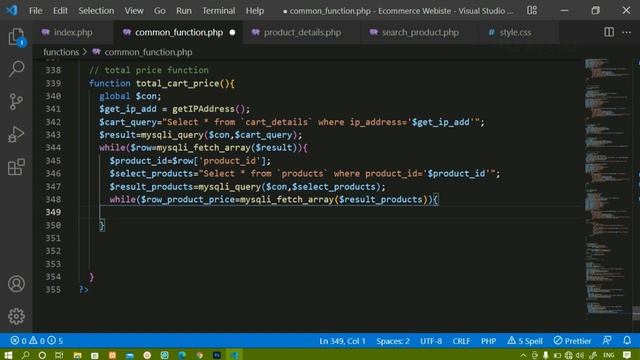Screen dimensions: 640x360
Task: Click 'global $con;' on line 340
Action: click(x=130, y=96)
